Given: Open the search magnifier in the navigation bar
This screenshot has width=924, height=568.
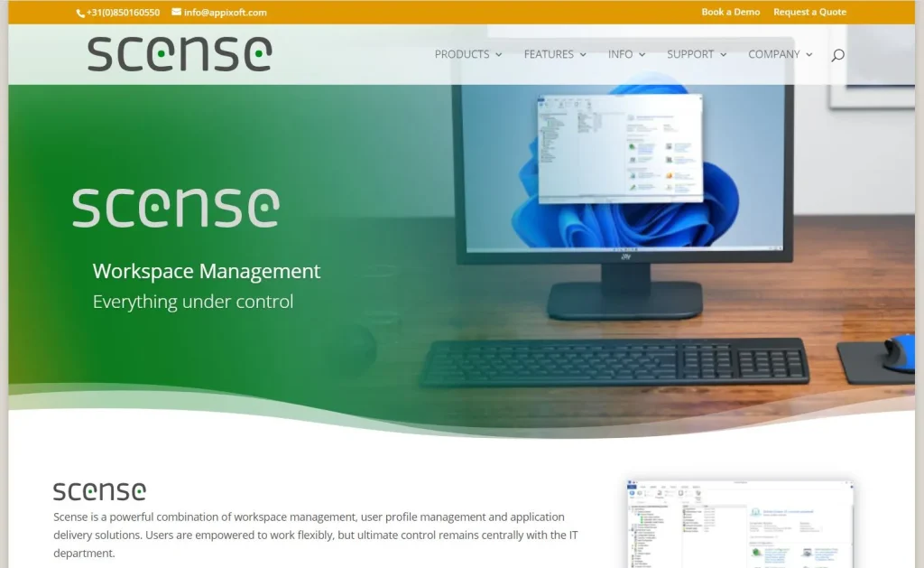Looking at the screenshot, I should 837,54.
